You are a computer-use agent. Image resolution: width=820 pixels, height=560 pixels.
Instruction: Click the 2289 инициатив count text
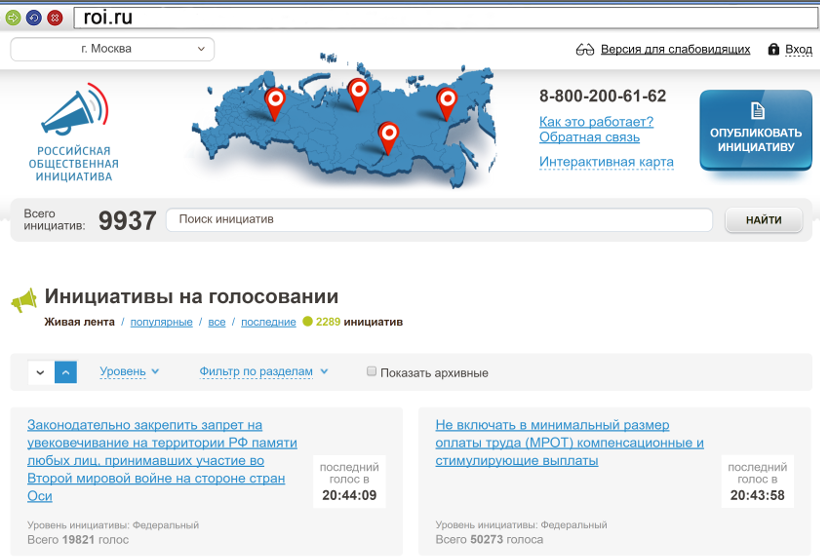tap(359, 322)
